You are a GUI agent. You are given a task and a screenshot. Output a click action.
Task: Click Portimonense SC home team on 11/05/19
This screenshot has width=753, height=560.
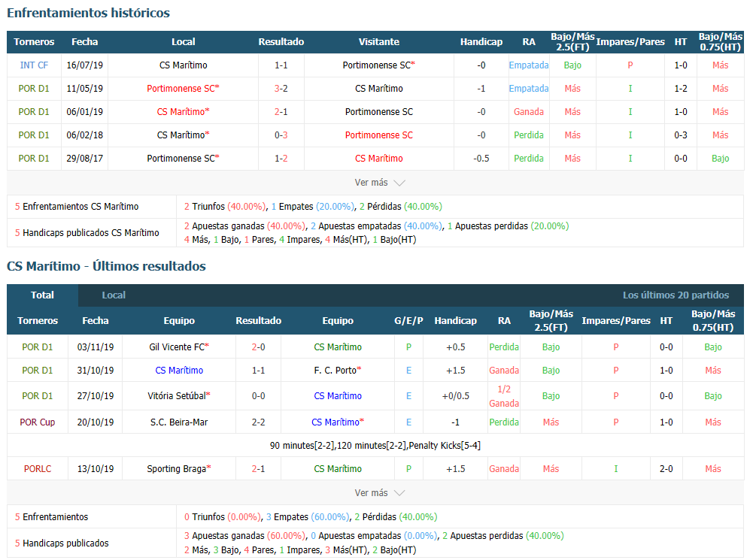pos(183,88)
